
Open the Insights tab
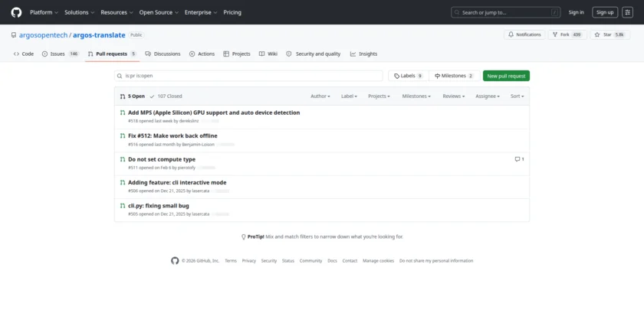click(x=364, y=54)
